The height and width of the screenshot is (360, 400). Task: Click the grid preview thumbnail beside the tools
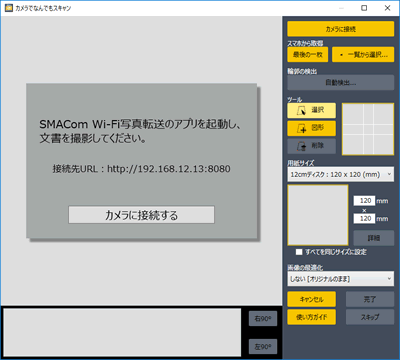pyautogui.click(x=368, y=129)
